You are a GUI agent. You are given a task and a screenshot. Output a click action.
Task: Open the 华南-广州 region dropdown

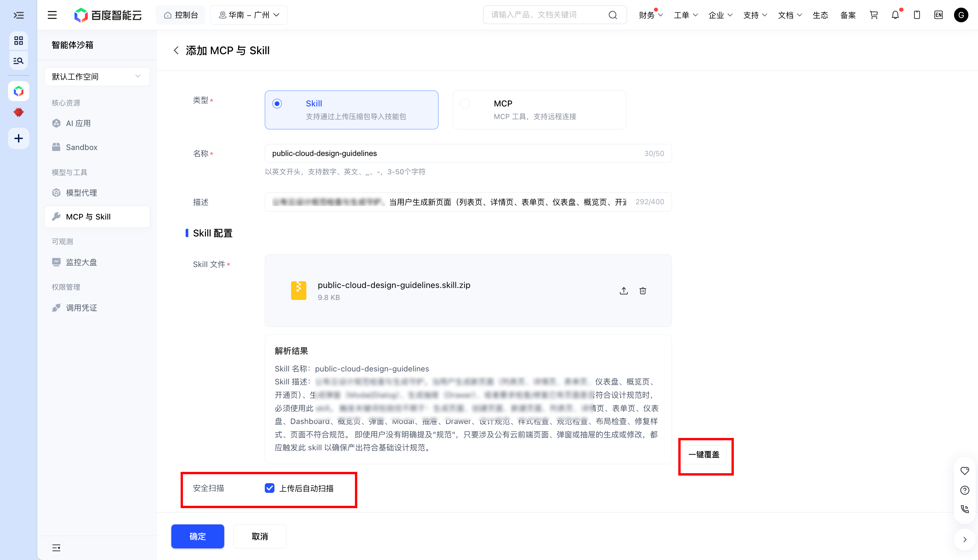pos(249,15)
